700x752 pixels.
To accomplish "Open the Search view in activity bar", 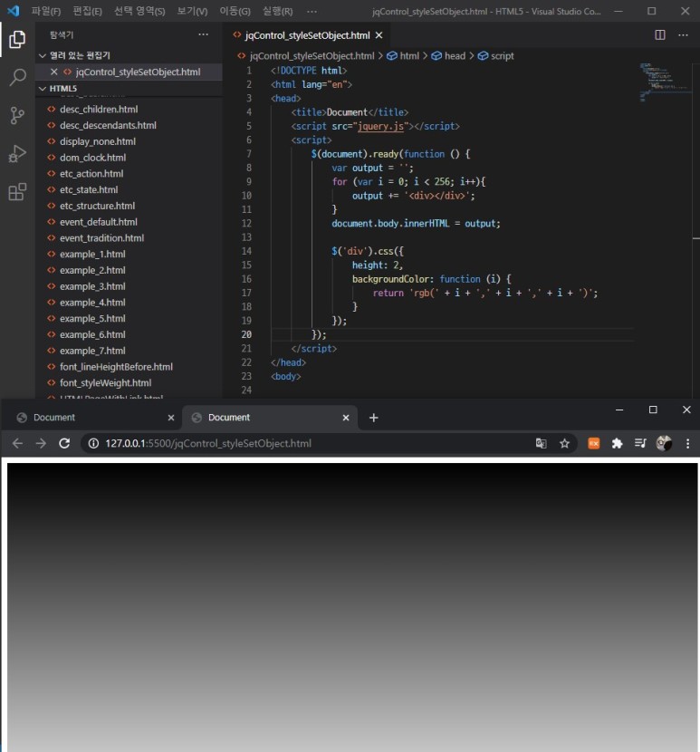I will 17,77.
